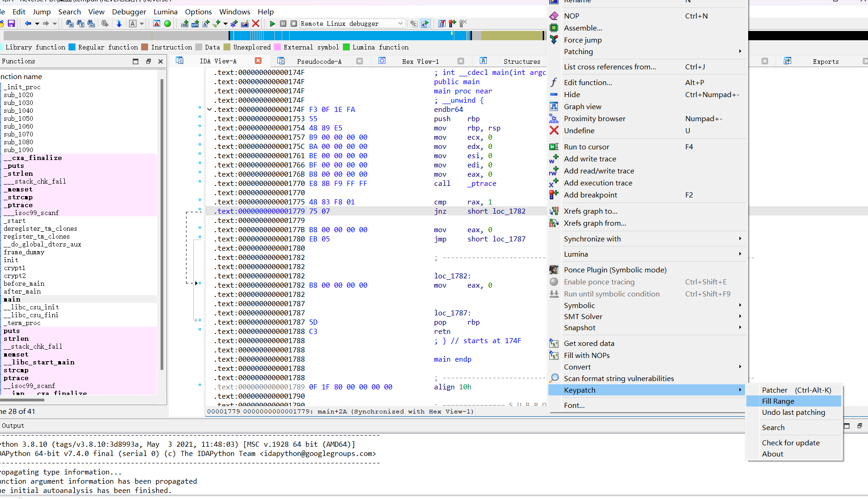The image size is (868, 499).
Task: Select Fill Range in Keypatch submenu
Action: click(x=777, y=401)
